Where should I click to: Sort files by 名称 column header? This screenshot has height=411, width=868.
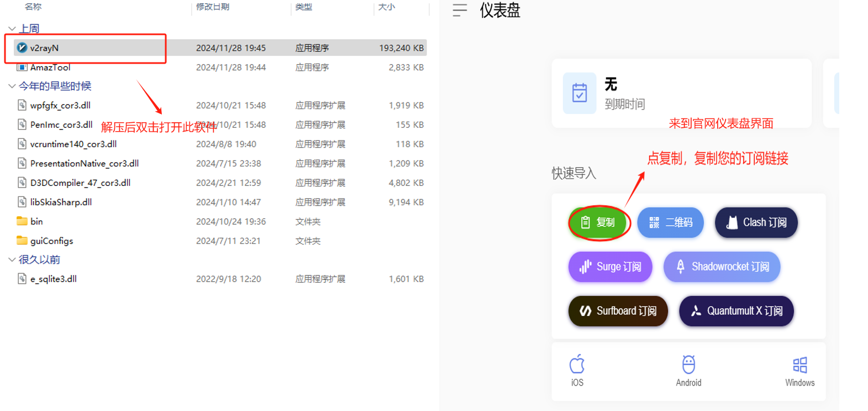(x=33, y=7)
